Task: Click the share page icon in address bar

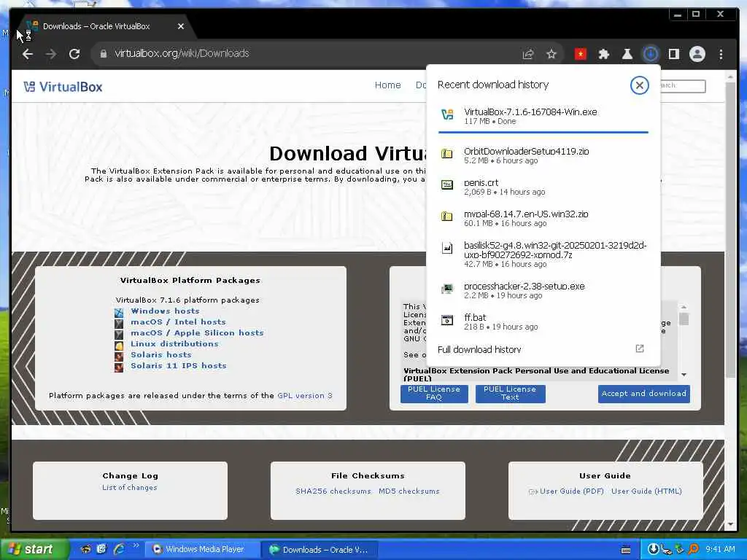Action: point(528,54)
